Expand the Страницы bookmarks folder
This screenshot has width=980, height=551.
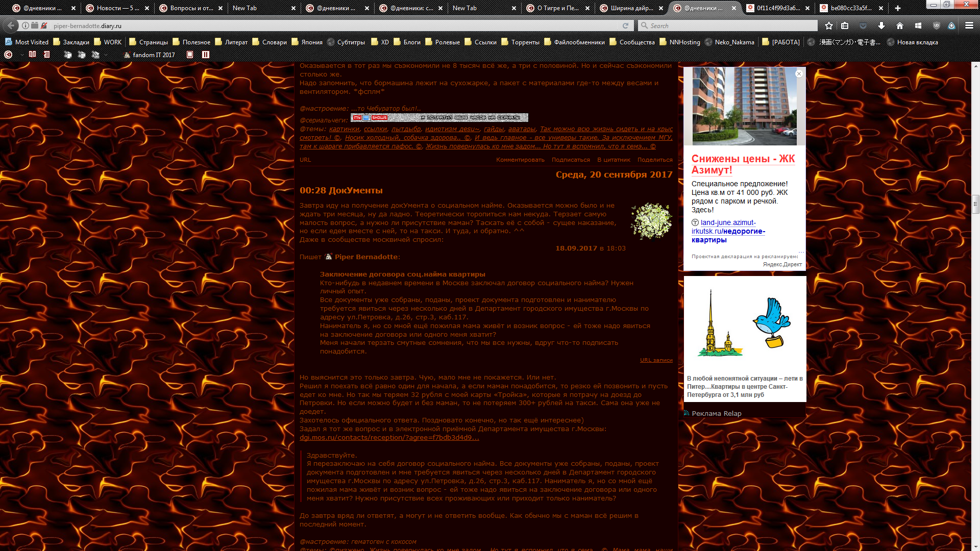click(149, 42)
